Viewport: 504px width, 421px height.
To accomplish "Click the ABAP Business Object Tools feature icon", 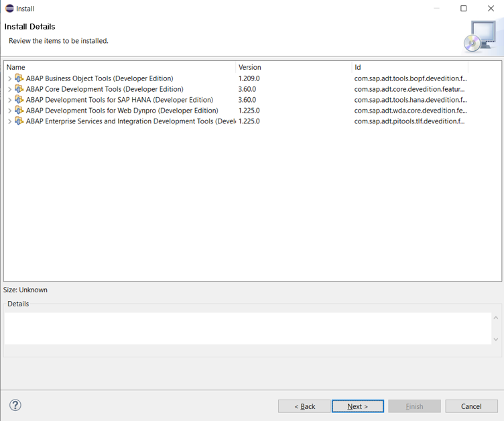I will (19, 78).
